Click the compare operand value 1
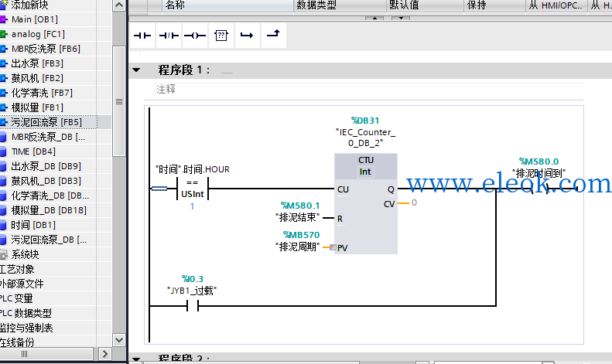 pyautogui.click(x=192, y=206)
